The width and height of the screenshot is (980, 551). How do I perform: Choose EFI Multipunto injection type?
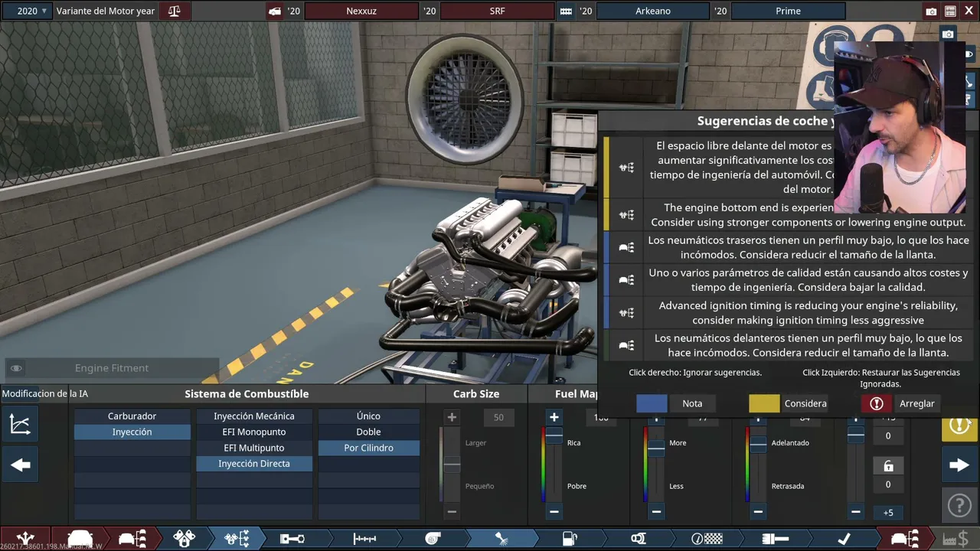254,448
